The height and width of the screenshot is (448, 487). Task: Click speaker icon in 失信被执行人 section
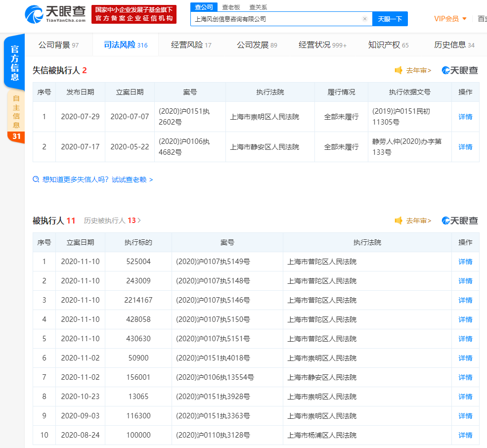(398, 70)
